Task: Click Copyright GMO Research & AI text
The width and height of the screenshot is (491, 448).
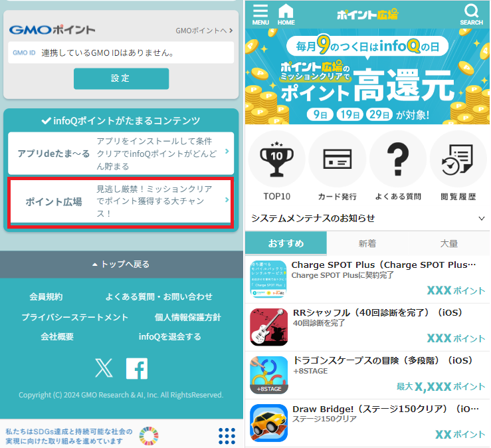Action: coord(121,395)
